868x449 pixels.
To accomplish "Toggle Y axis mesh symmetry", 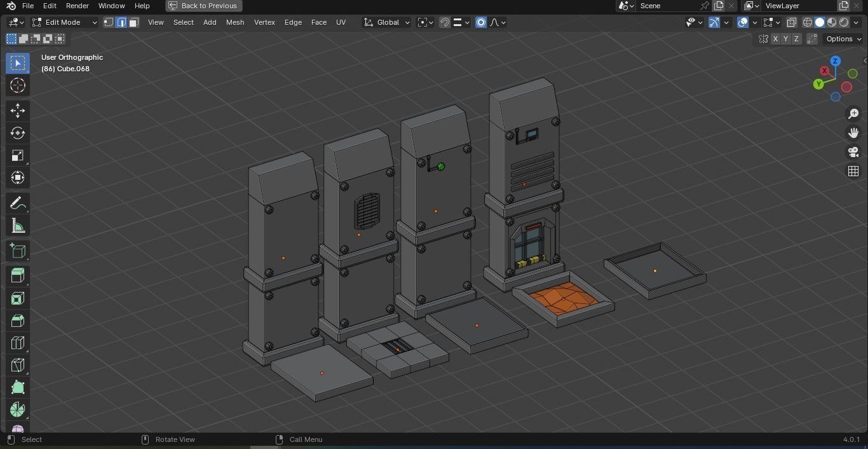I will (x=786, y=39).
